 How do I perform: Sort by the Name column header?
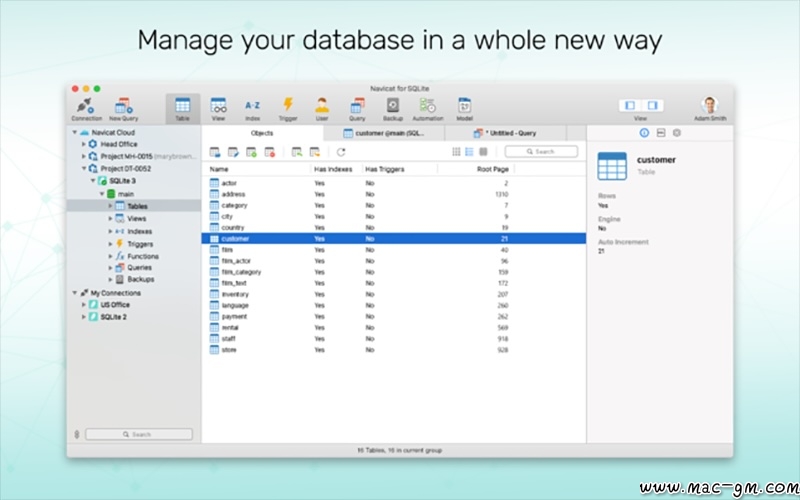pyautogui.click(x=256, y=169)
